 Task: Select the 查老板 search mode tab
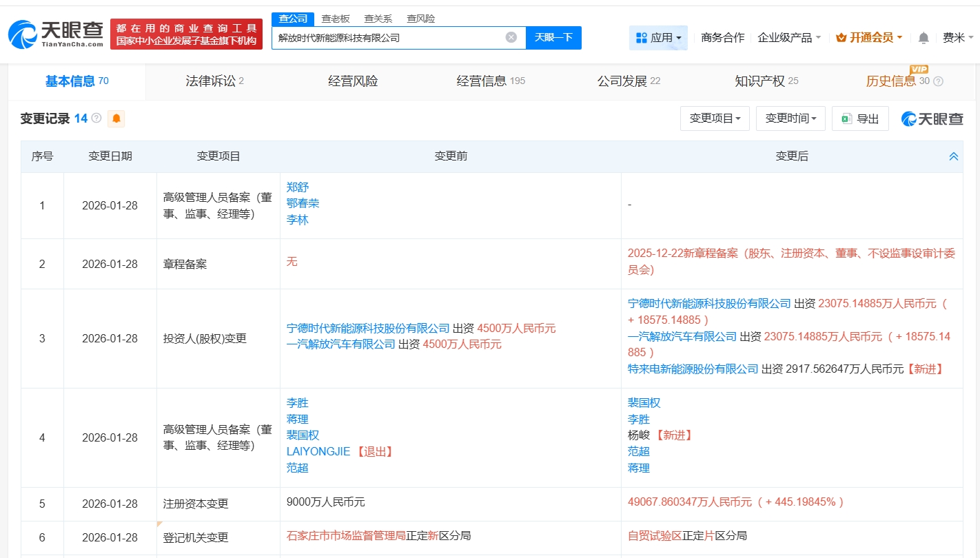point(336,19)
